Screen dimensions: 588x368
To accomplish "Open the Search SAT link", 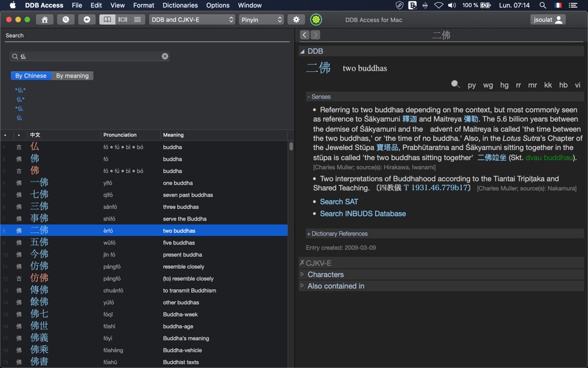I will (339, 201).
